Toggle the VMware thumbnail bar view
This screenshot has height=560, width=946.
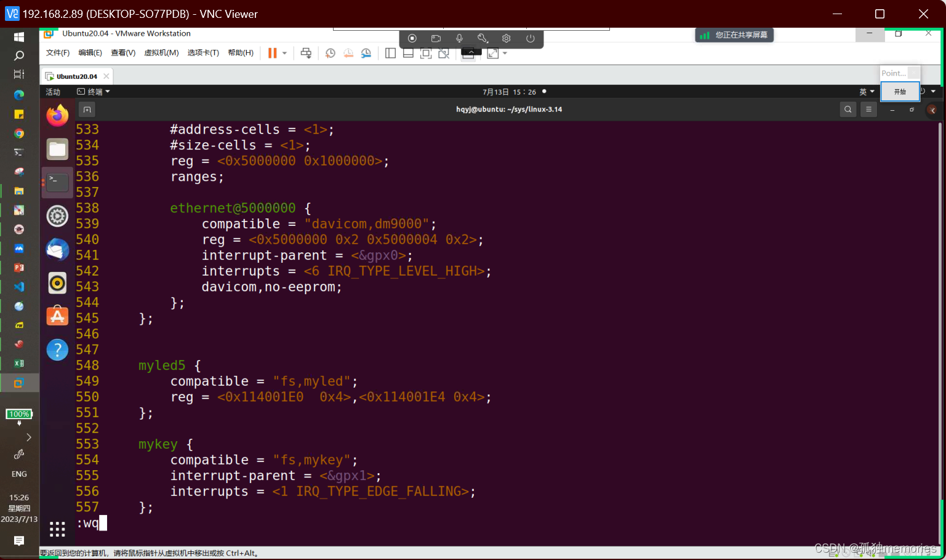[408, 53]
